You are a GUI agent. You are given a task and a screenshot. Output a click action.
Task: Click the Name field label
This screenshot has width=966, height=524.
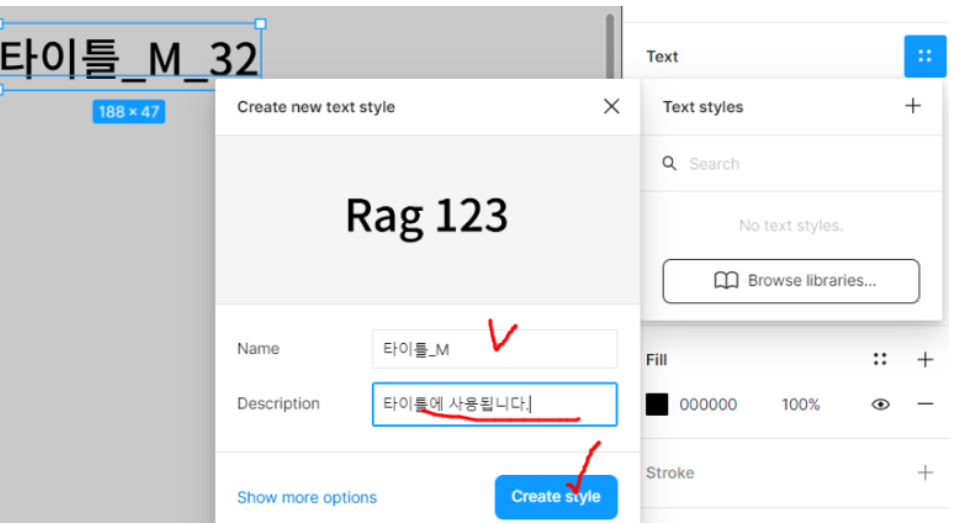tap(258, 349)
